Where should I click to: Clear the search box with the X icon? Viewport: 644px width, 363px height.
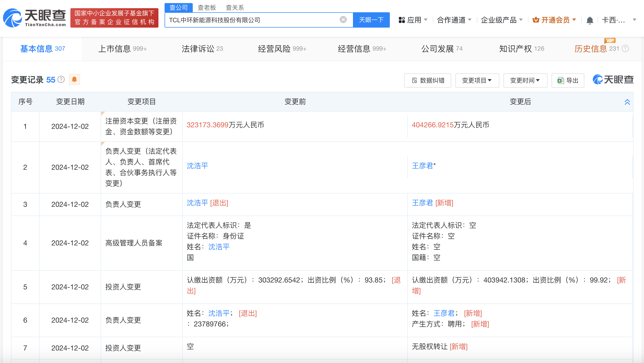(343, 20)
